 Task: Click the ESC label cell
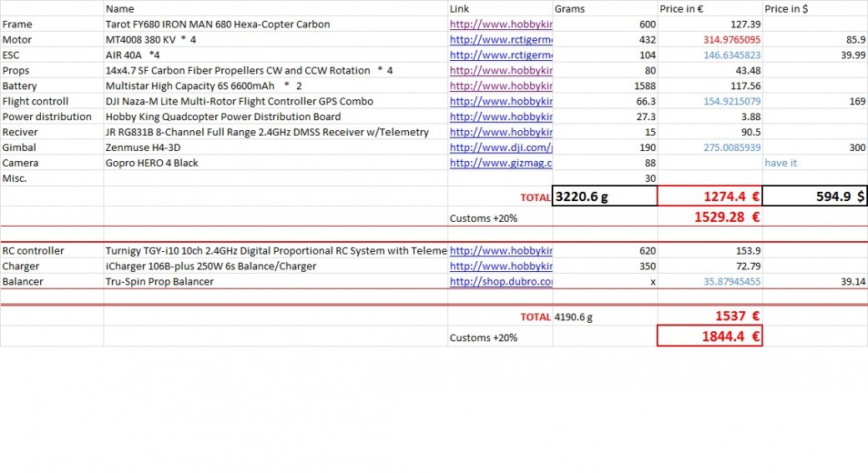point(52,55)
